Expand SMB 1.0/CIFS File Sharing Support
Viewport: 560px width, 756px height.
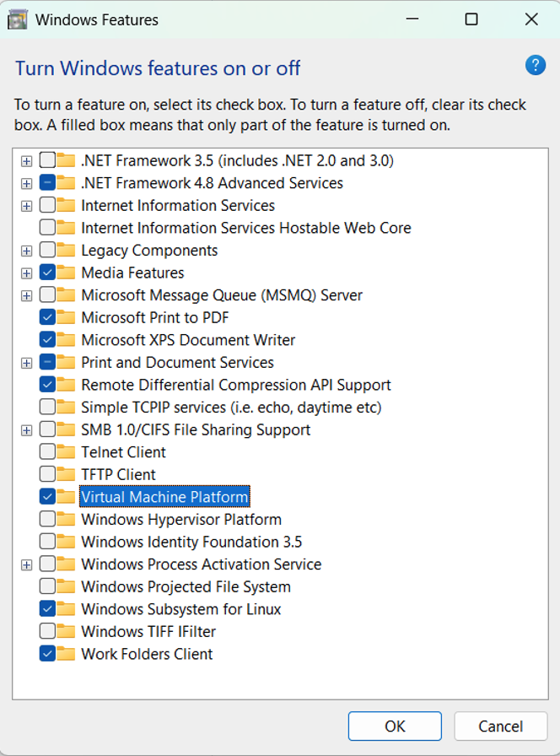click(x=26, y=430)
